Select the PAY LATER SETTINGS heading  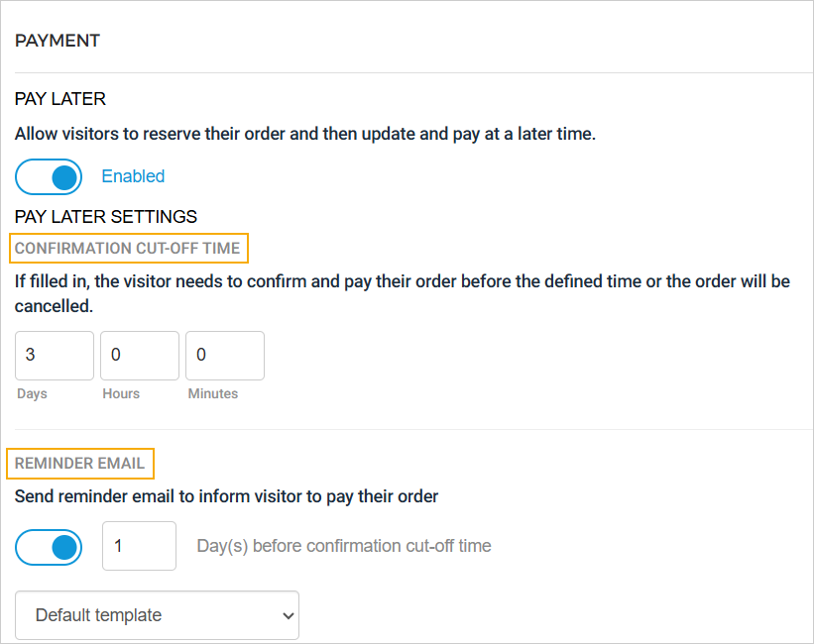click(106, 216)
